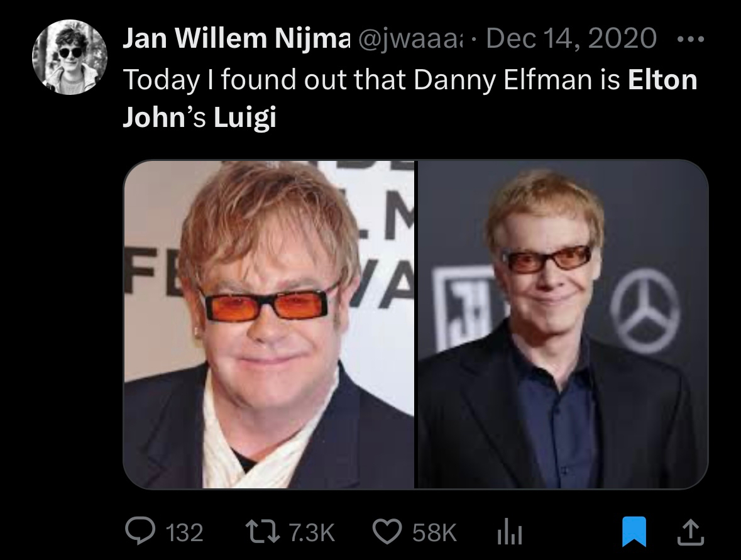
Task: Open the left photo with orange glasses
Action: [269, 325]
